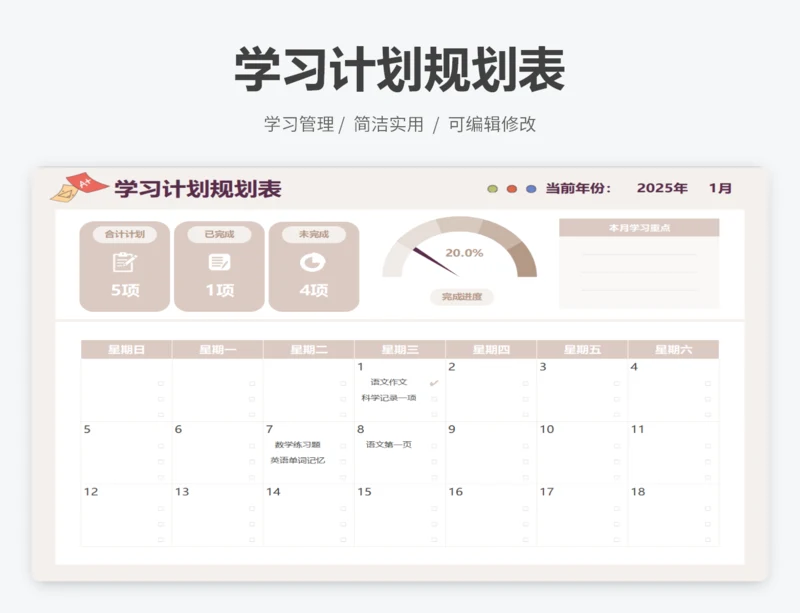800x613 pixels.
Task: Check the box next to 英语单词记忆
Action: [343, 462]
